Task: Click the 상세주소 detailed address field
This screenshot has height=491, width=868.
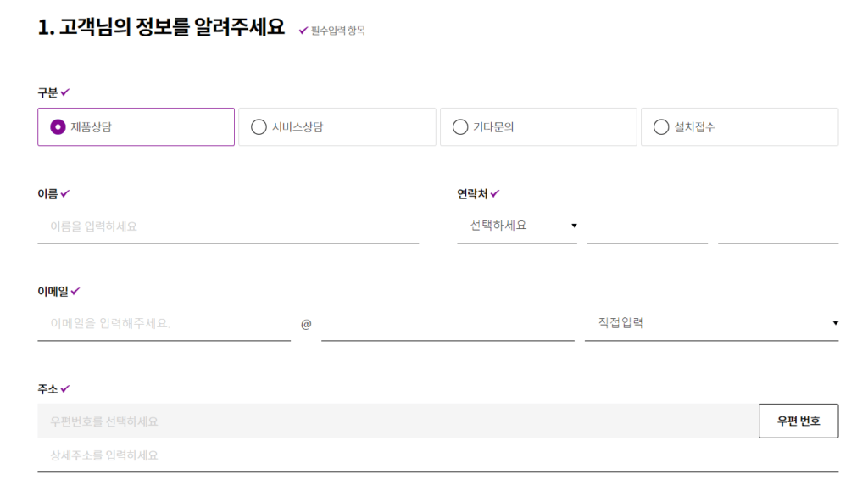Action: [x=437, y=455]
